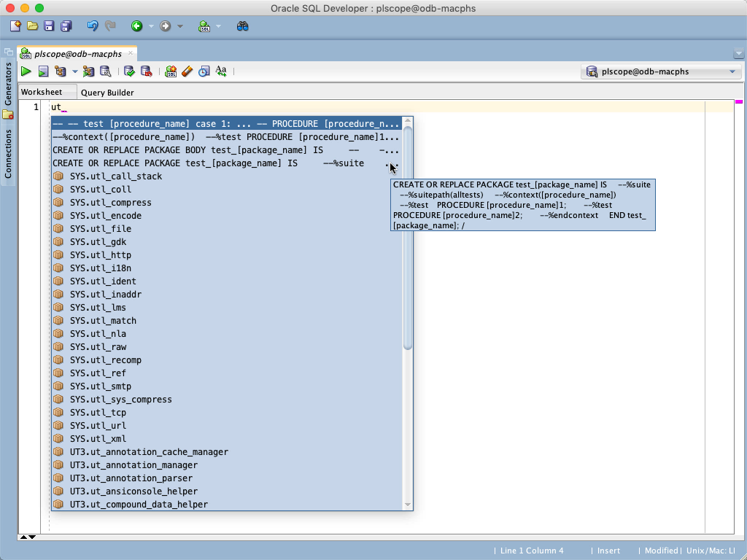Open Find using the binoculars icon
The height and width of the screenshot is (560, 747).
click(x=241, y=26)
